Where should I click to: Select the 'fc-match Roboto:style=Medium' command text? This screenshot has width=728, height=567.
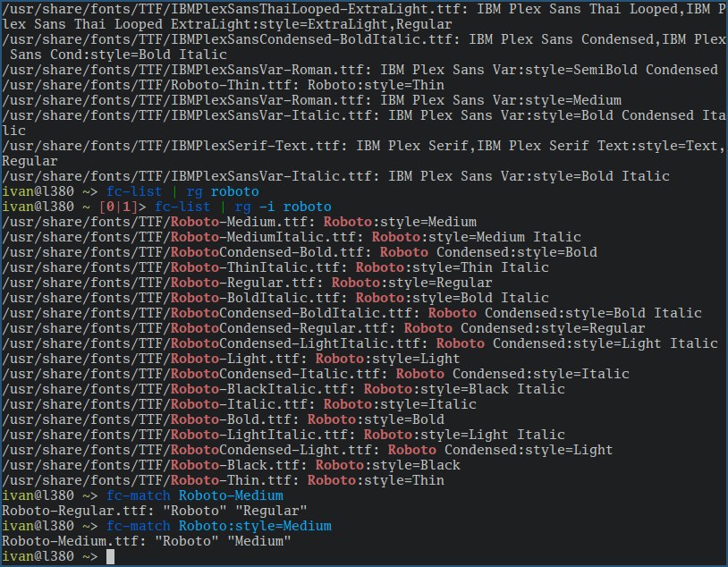(x=219, y=526)
